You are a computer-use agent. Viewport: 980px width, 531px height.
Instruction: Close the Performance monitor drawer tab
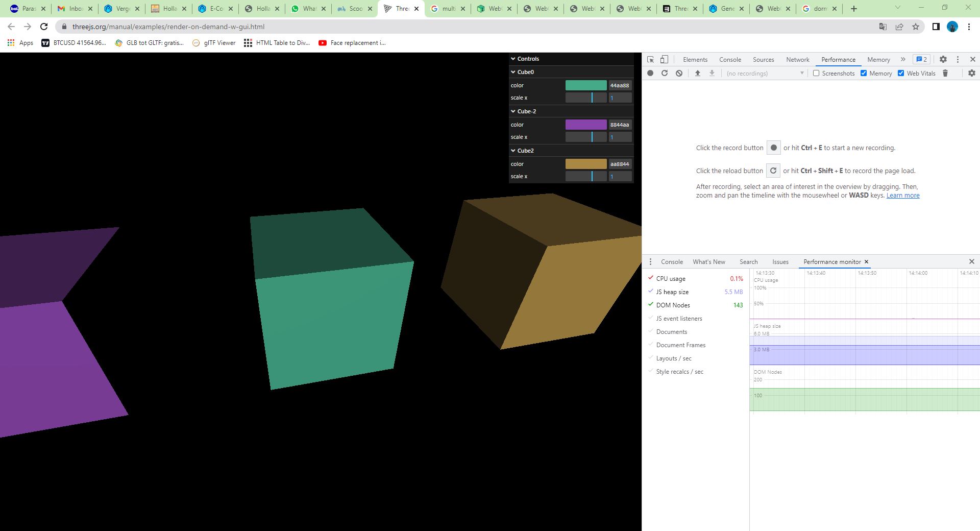coord(866,262)
